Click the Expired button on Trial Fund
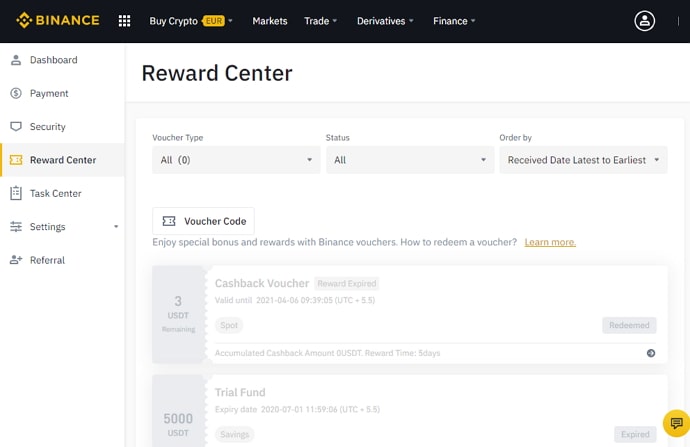690x447 pixels. click(635, 434)
